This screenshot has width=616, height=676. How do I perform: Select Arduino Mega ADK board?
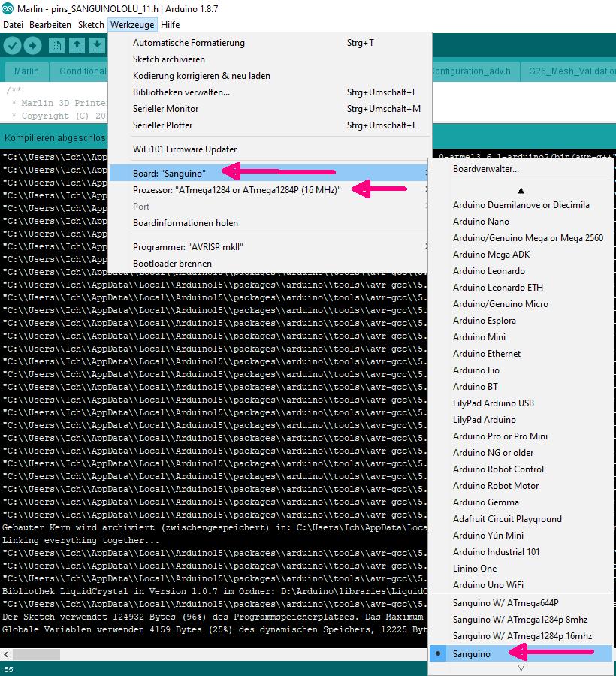click(521, 255)
